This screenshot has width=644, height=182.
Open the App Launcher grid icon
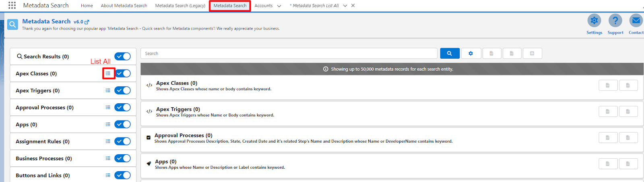point(12,5)
